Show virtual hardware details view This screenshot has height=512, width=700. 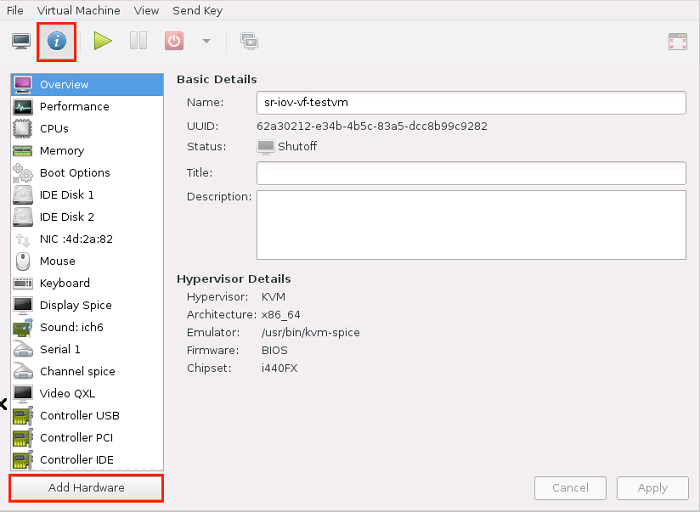[x=57, y=42]
